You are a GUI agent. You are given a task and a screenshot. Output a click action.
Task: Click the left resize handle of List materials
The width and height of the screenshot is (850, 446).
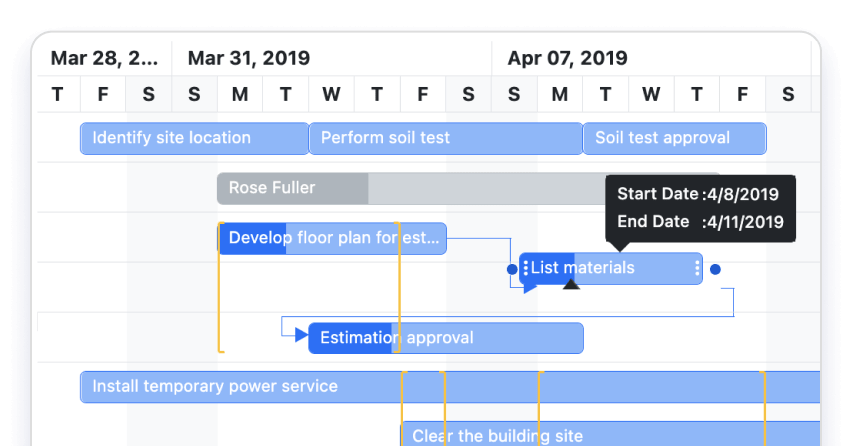click(x=526, y=268)
